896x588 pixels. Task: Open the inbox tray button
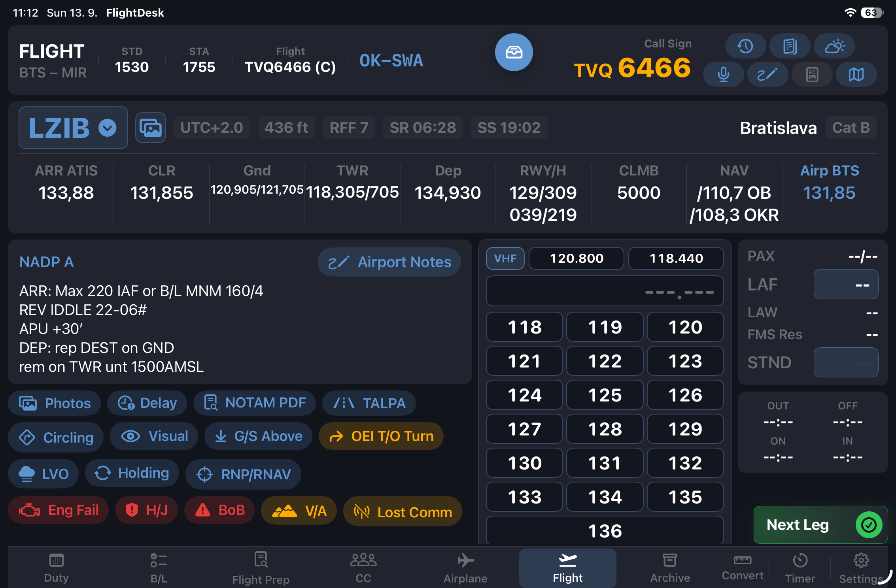click(514, 52)
